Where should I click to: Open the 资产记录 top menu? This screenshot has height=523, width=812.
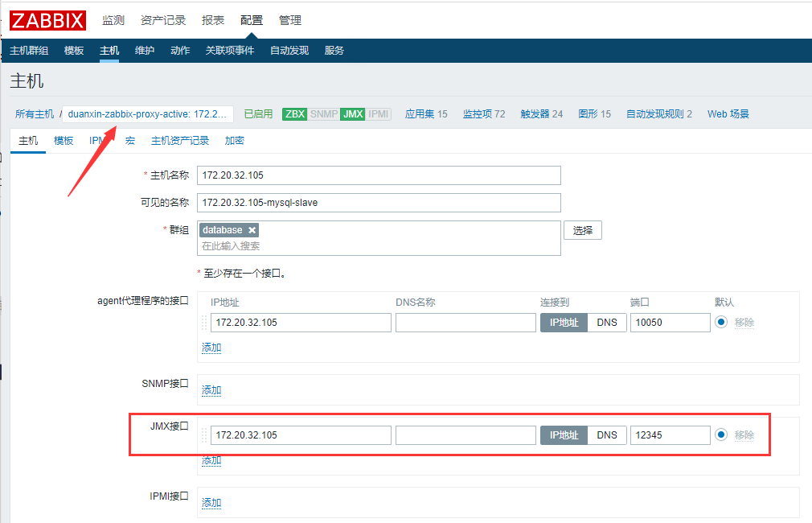click(163, 20)
